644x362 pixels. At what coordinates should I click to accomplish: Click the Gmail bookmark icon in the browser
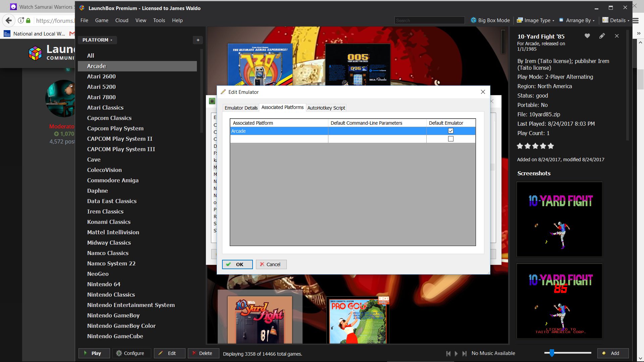pos(72,34)
